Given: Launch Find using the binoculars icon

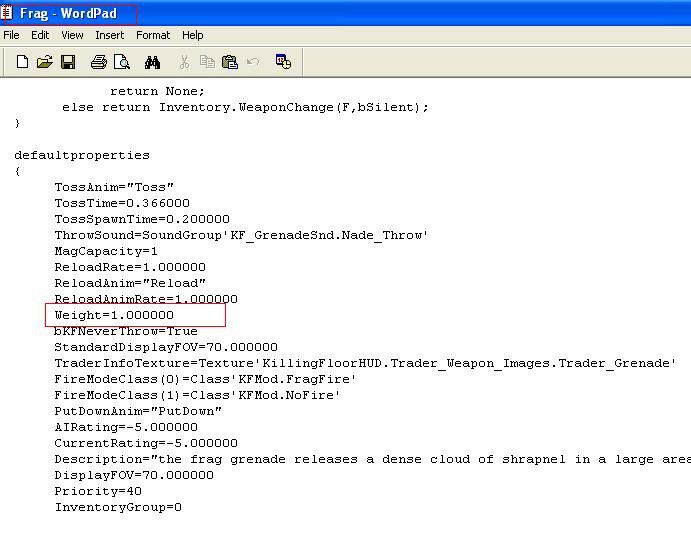Looking at the screenshot, I should pos(152,62).
